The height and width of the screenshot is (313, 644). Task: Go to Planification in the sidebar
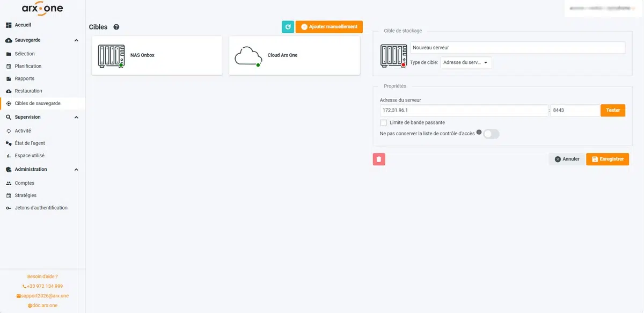28,66
